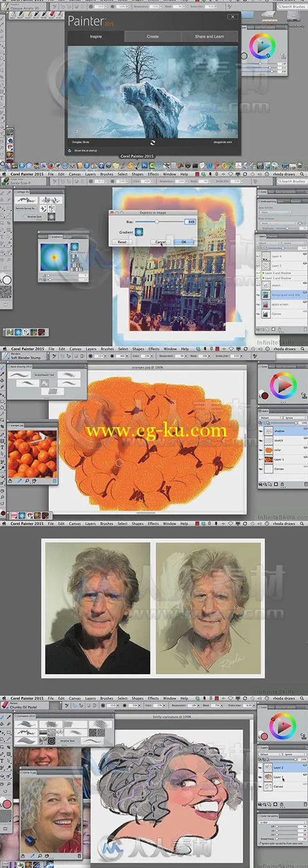
Task: Hide Layer 1 in Emily-caricature layers panel
Action: [259, 777]
